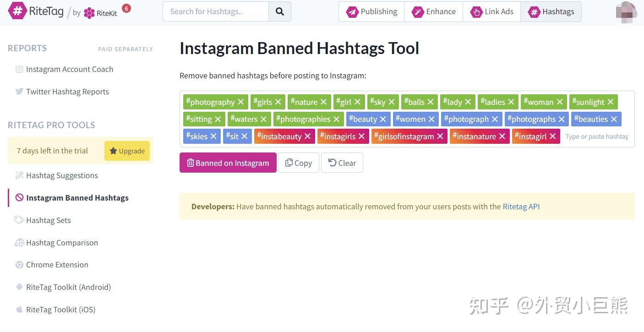Delete the #sit hashtag tag
The image size is (644, 332).
(x=245, y=136)
